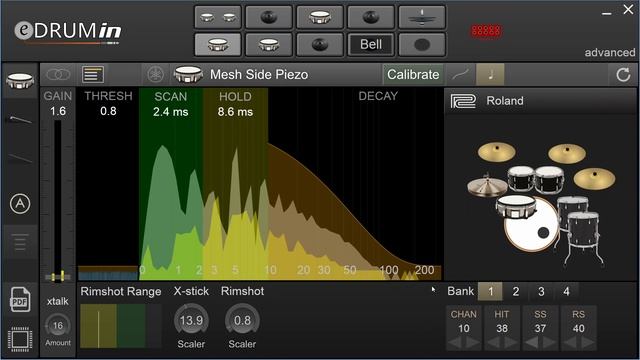This screenshot has width=640, height=360.
Task: Select the hi-hat in kit image
Action: [487, 186]
